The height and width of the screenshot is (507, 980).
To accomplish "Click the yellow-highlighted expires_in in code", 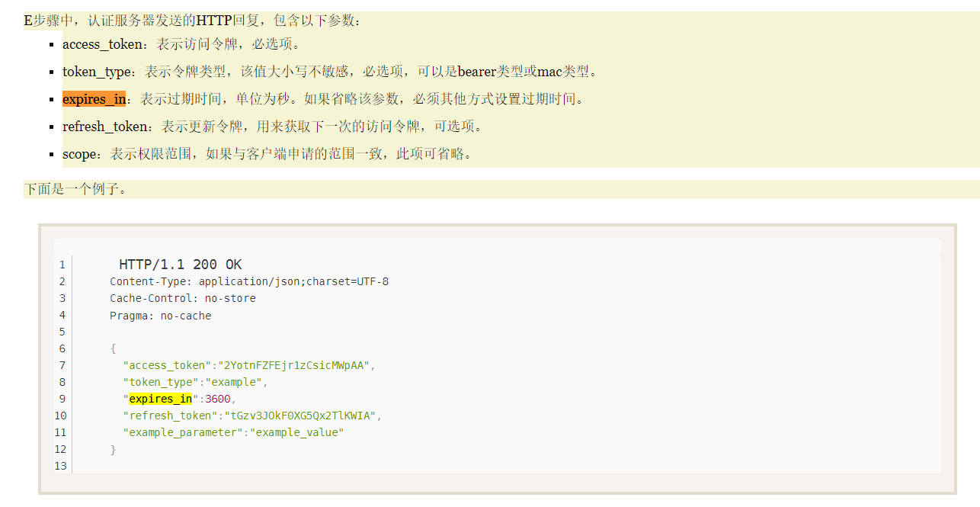I will (160, 399).
